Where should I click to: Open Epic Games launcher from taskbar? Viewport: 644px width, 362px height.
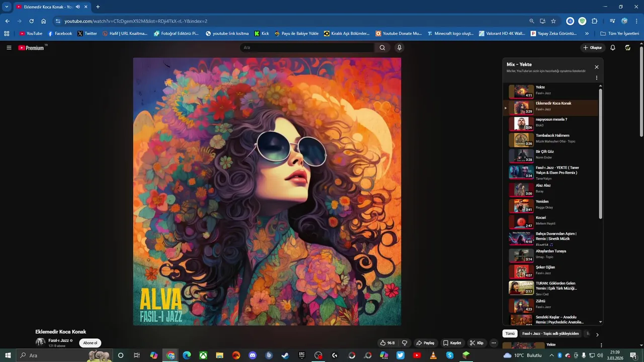pos(302,355)
